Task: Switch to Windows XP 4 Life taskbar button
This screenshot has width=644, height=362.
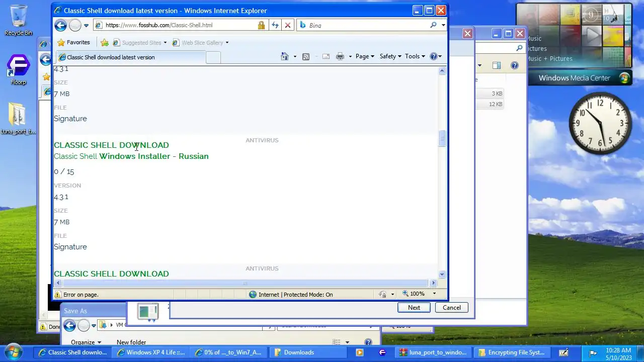Action: 151,352
